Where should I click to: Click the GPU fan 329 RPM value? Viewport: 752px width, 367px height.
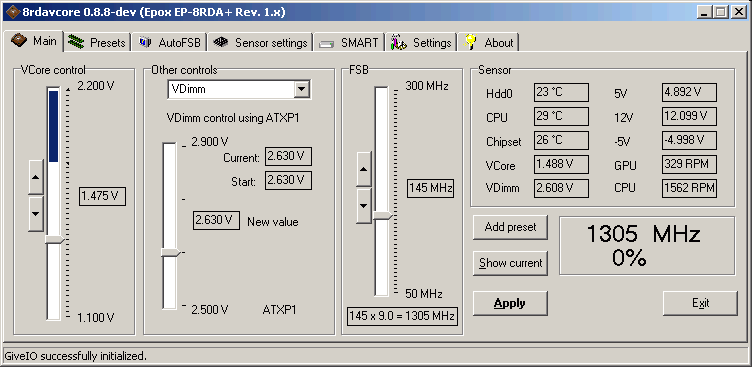tap(690, 164)
